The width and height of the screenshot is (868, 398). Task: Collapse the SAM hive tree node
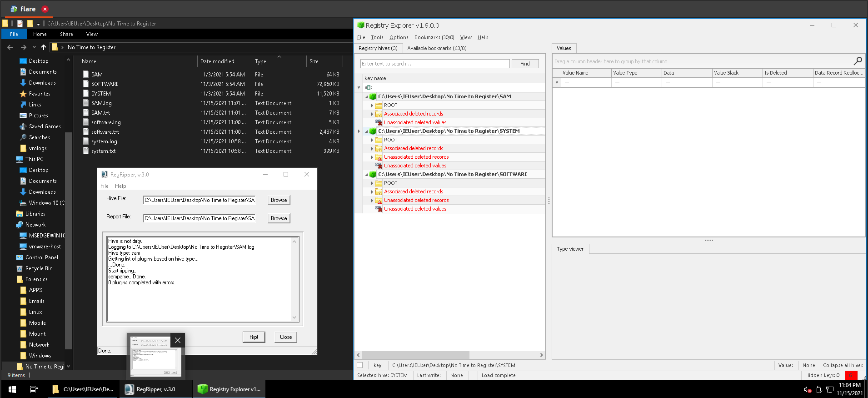366,97
